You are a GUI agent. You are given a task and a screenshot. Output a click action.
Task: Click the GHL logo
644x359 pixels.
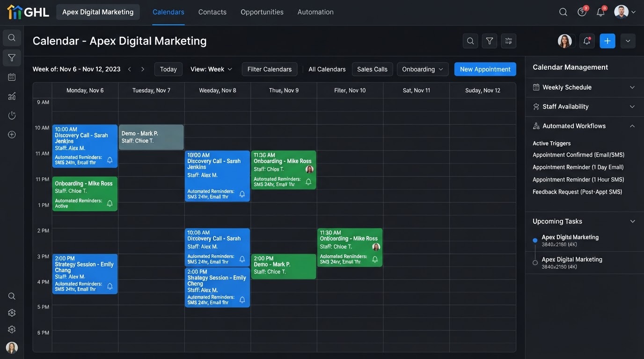tap(28, 12)
